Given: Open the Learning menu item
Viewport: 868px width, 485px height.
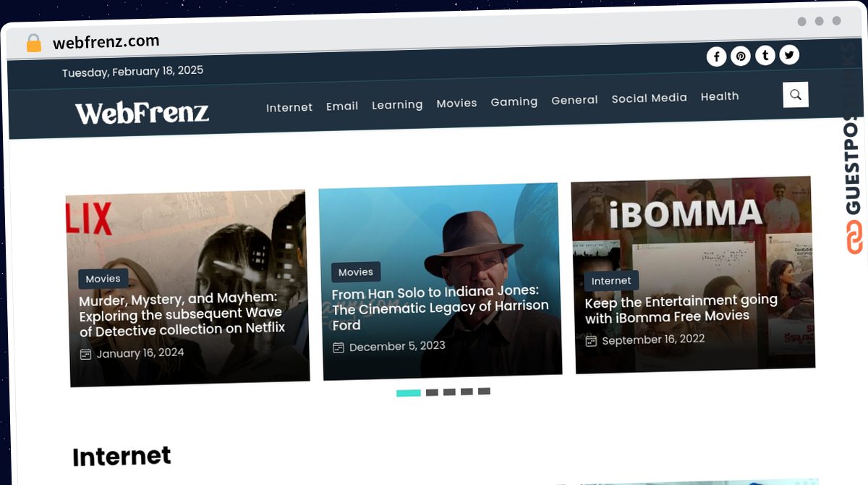Looking at the screenshot, I should pyautogui.click(x=397, y=105).
